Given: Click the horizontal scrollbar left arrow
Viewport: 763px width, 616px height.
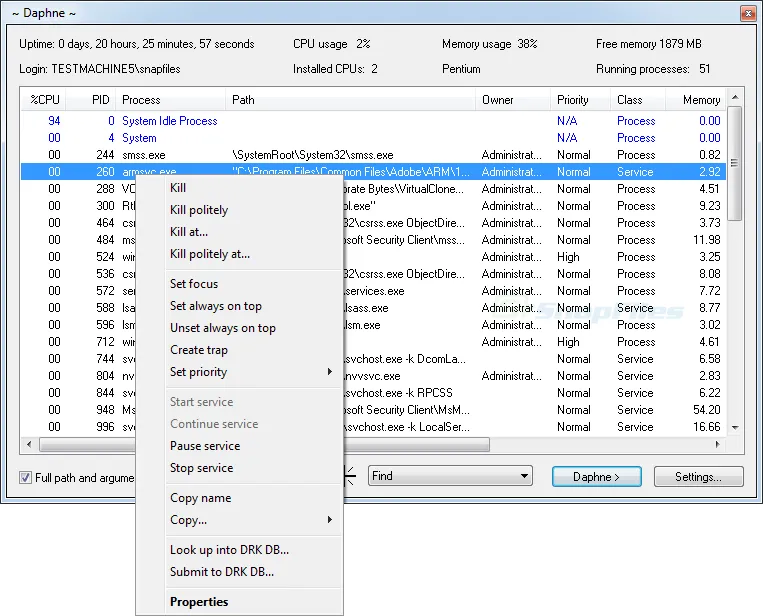Looking at the screenshot, I should [x=29, y=444].
